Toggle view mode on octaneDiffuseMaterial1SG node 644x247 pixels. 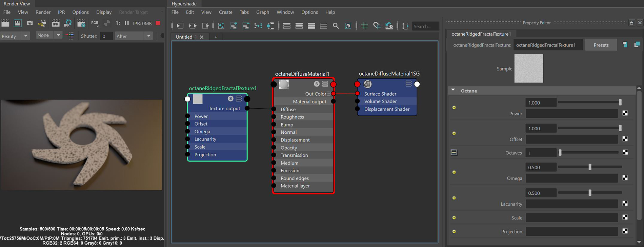click(408, 83)
